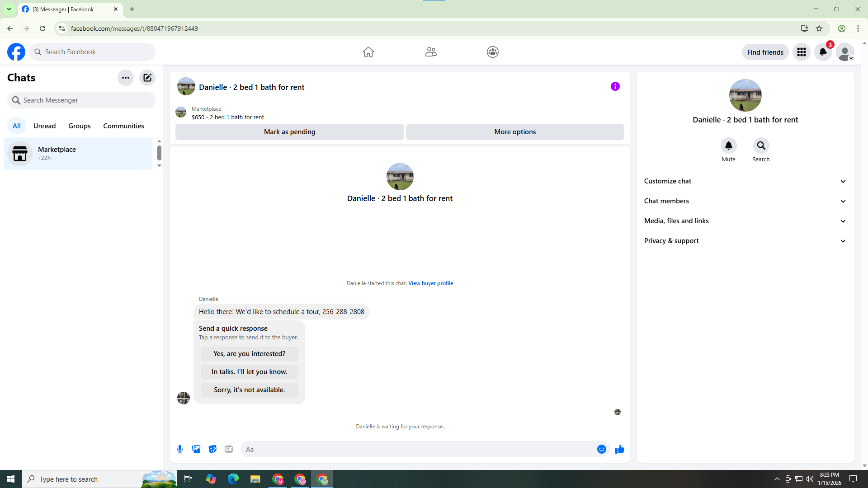Image resolution: width=868 pixels, height=488 pixels.
Task: Attach a file with the photo icon
Action: point(196,449)
